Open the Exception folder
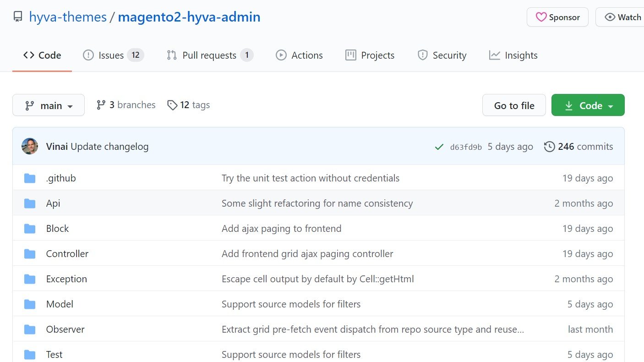Image resolution: width=644 pixels, height=362 pixels. tap(66, 279)
